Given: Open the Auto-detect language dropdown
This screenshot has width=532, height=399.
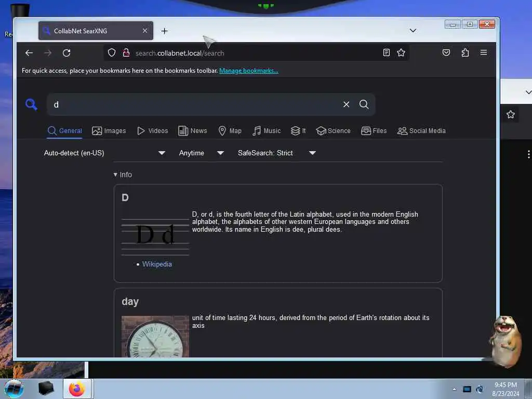Looking at the screenshot, I should tap(104, 153).
